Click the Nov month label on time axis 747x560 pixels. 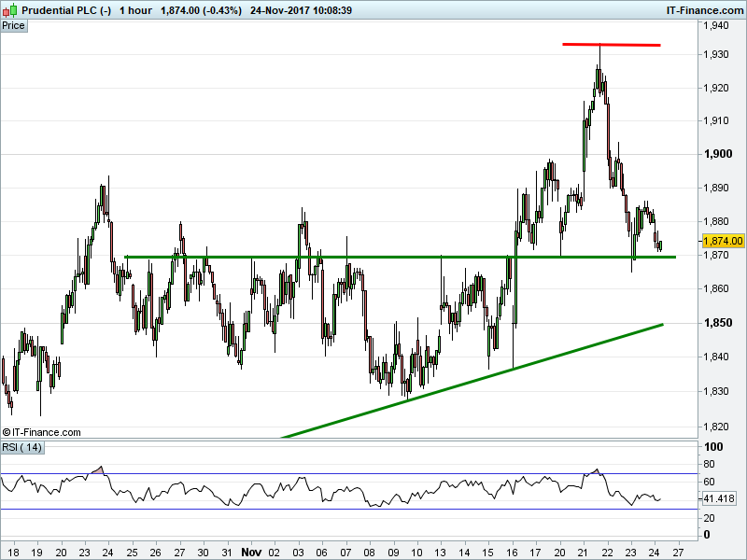pos(251,553)
